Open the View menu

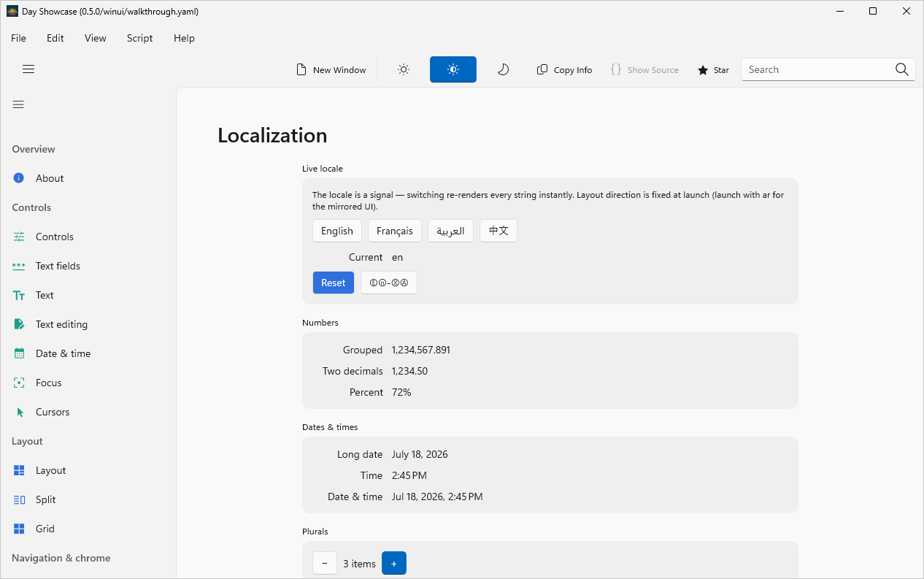coord(96,38)
